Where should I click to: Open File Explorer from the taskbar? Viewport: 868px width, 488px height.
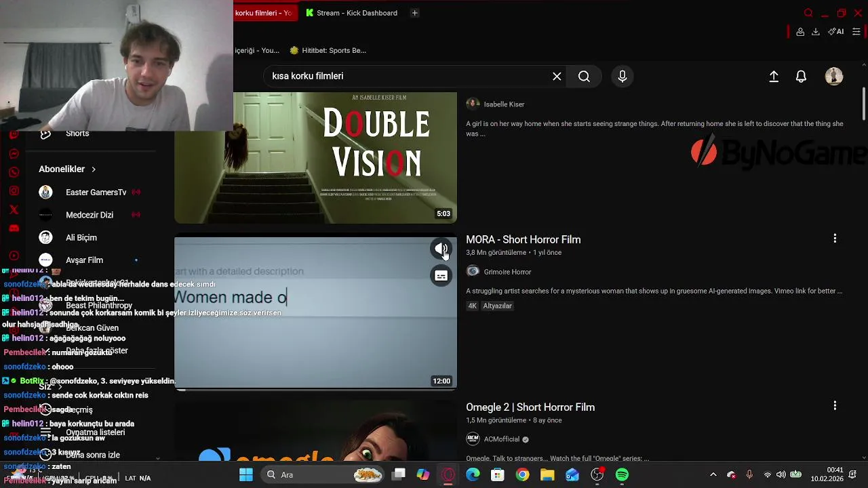547,475
